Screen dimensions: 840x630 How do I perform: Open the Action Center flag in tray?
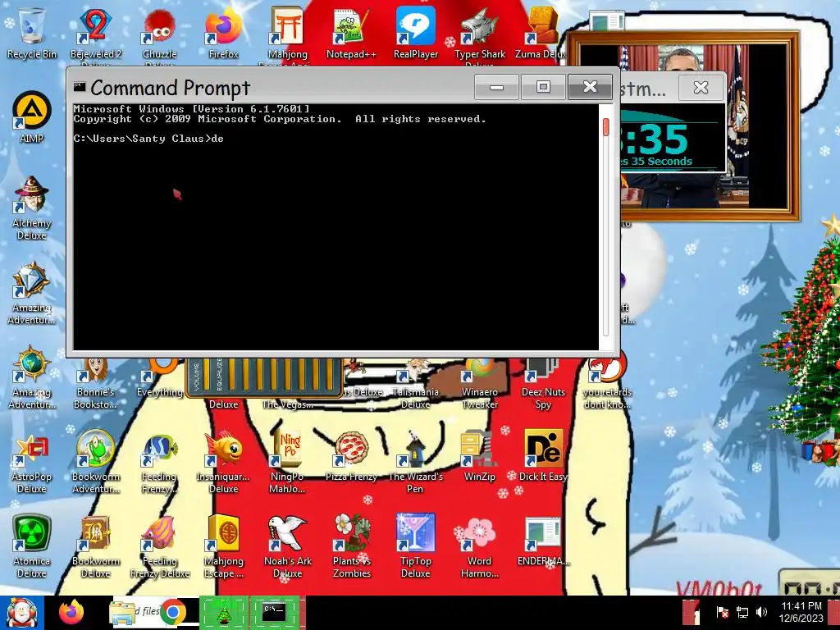[x=722, y=612]
